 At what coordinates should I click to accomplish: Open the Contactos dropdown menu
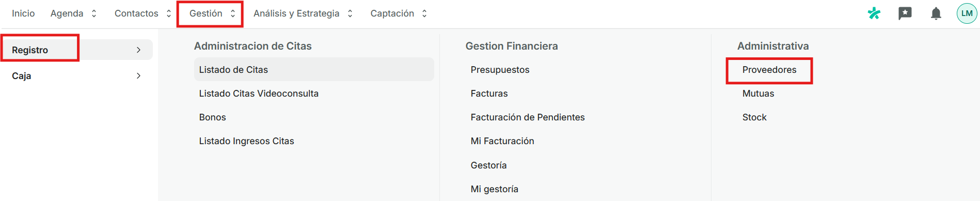[x=143, y=13]
